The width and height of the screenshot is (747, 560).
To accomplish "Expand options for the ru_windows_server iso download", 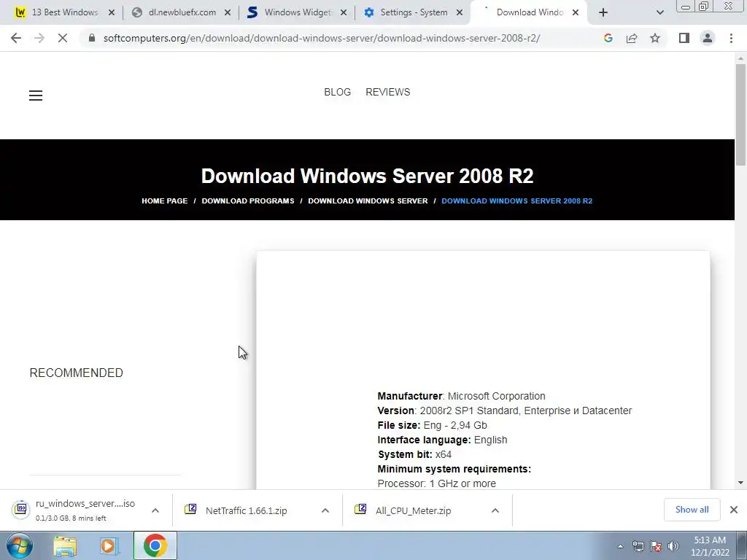I will click(x=155, y=510).
